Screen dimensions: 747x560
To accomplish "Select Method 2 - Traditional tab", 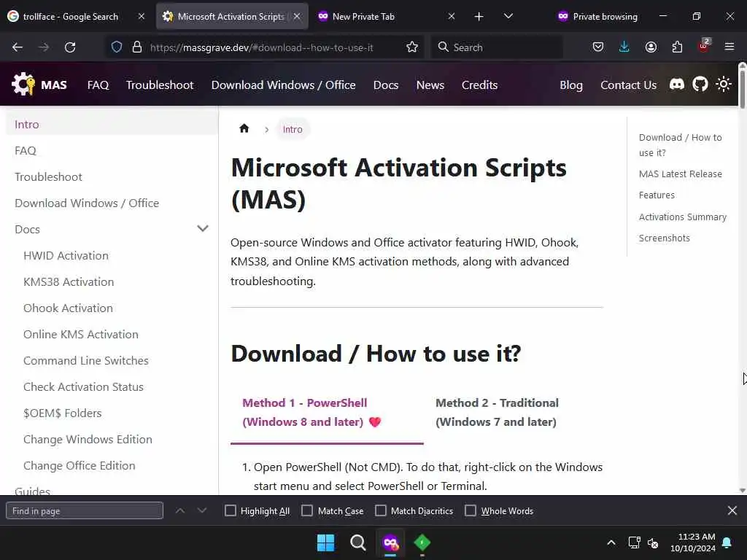I will [x=497, y=413].
